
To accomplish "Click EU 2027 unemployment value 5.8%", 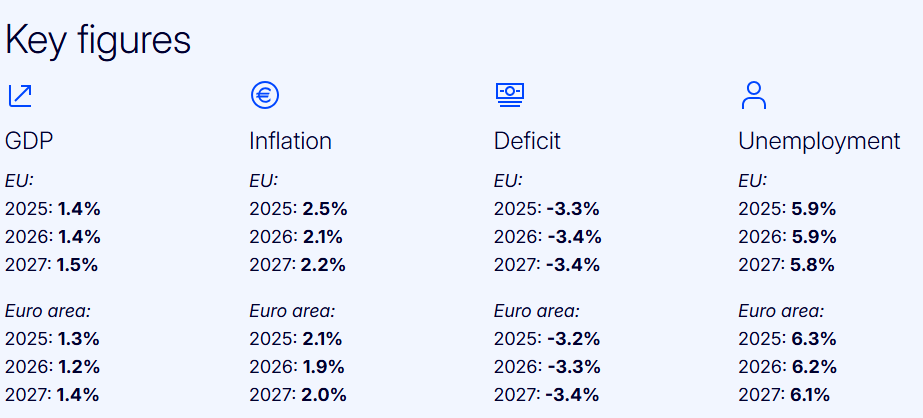I will click(x=813, y=265).
